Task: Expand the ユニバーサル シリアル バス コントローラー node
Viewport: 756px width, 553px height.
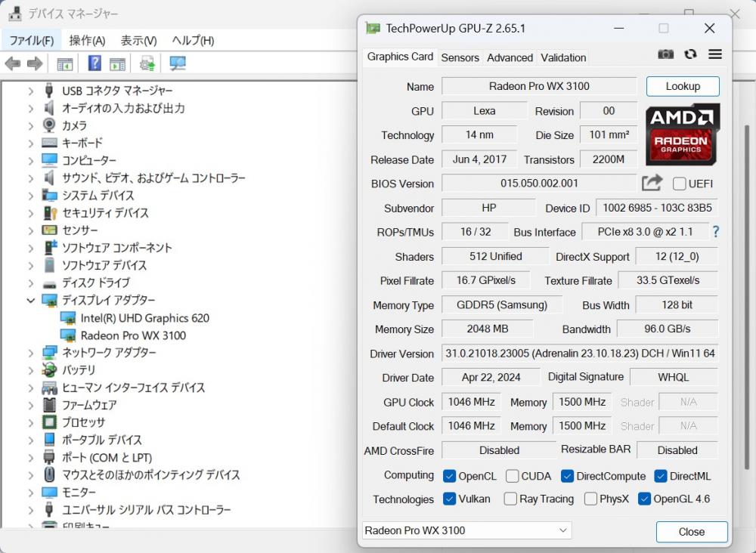Action: click(31, 510)
